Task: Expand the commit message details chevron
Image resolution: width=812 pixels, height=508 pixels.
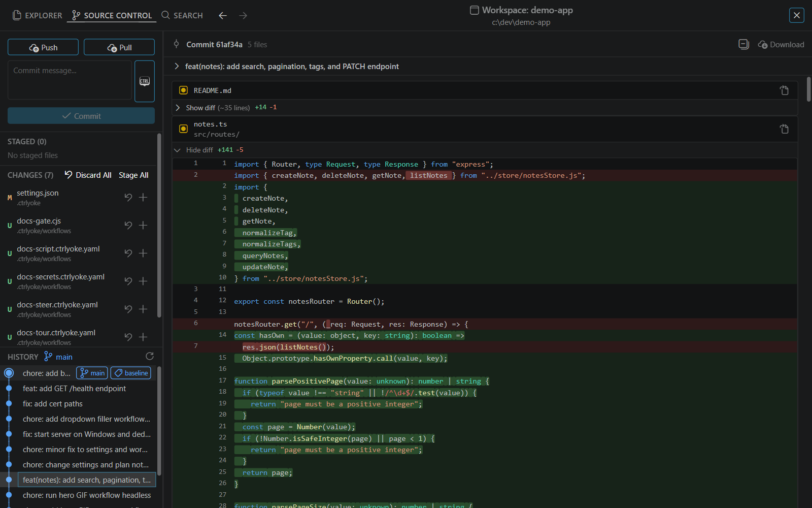Action: (x=177, y=66)
